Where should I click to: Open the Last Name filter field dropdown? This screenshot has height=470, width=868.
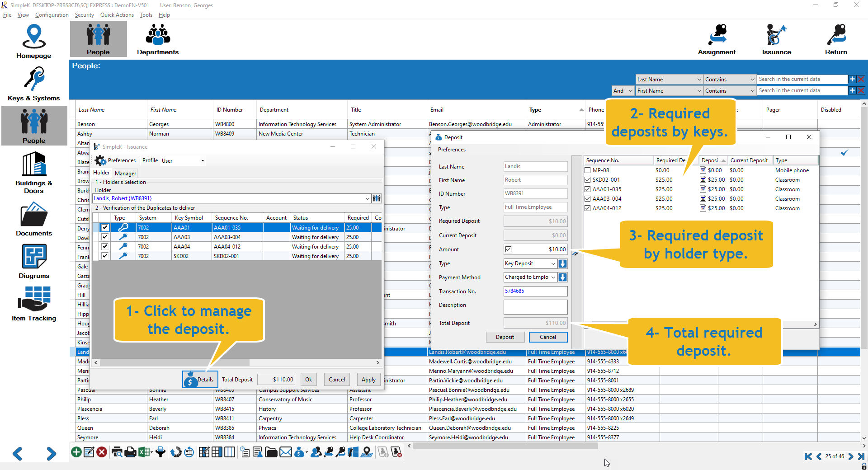click(x=699, y=80)
